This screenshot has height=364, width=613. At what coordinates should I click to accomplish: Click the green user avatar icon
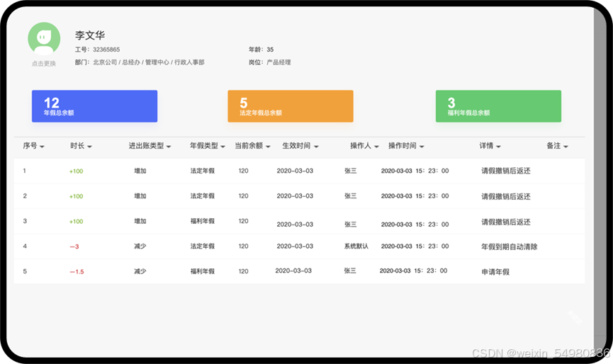[44, 38]
